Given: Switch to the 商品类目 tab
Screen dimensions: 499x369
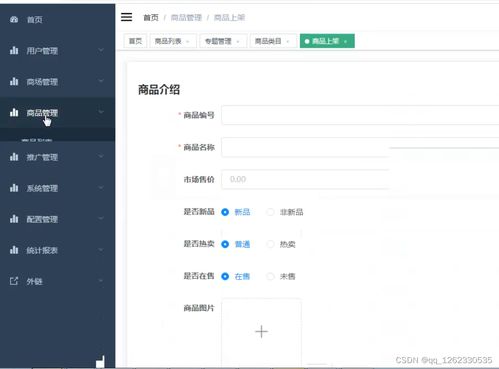Looking at the screenshot, I should pyautogui.click(x=273, y=41).
